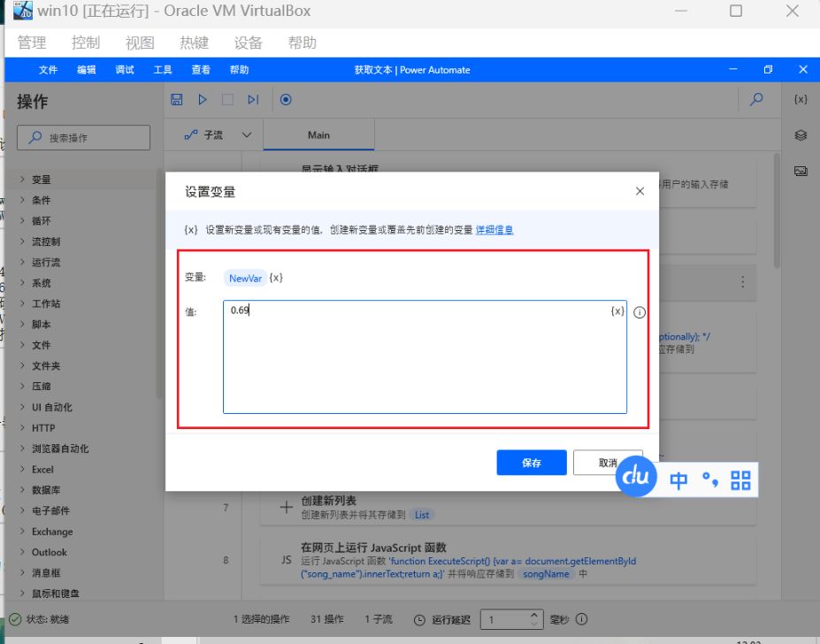
Task: Open the variables pane {x} icon
Action: 801,99
